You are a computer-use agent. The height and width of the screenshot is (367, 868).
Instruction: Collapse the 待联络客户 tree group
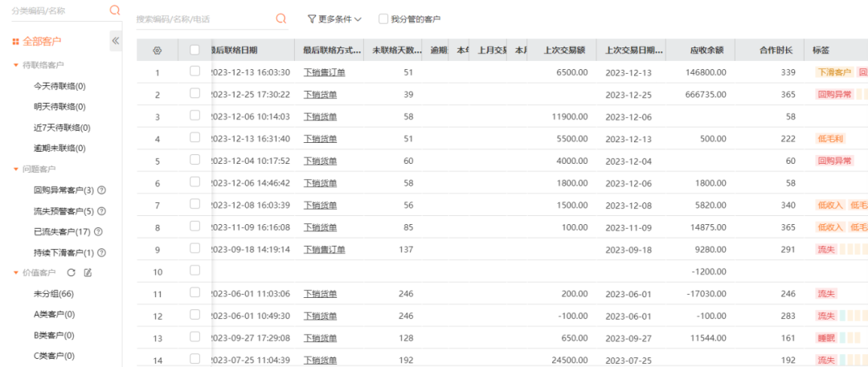(x=16, y=65)
